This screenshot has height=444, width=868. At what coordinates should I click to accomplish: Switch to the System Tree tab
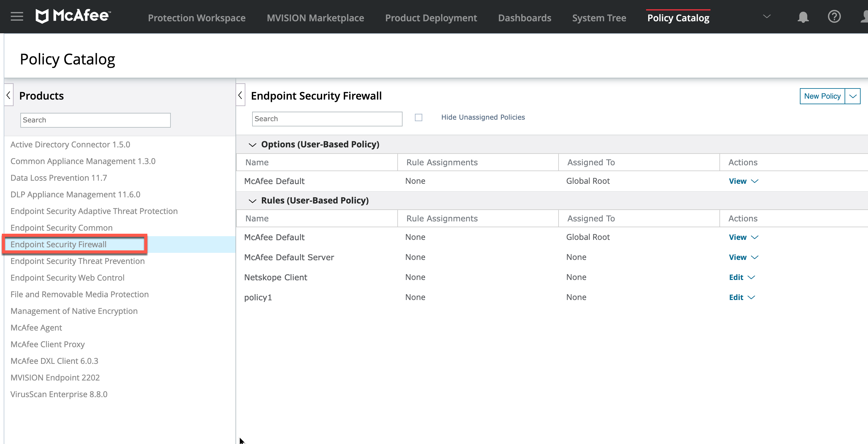[x=599, y=18]
